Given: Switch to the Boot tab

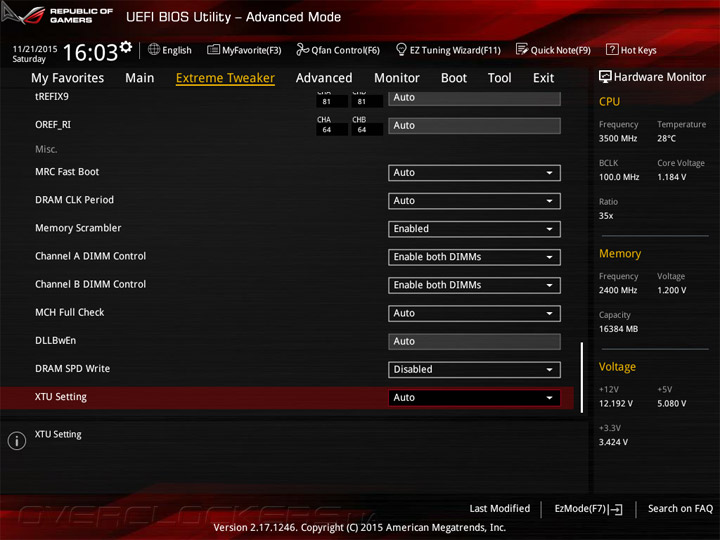Looking at the screenshot, I should click(454, 78).
